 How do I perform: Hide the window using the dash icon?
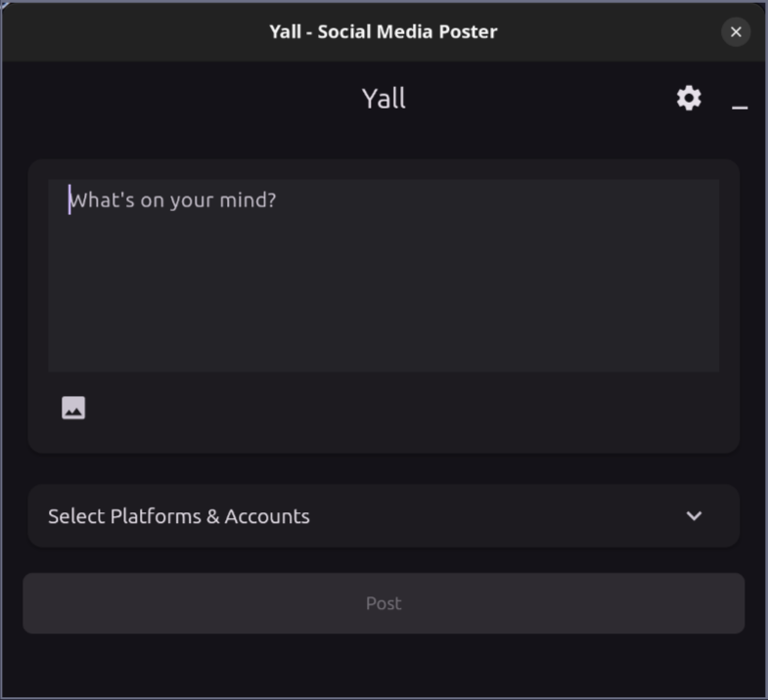click(740, 108)
